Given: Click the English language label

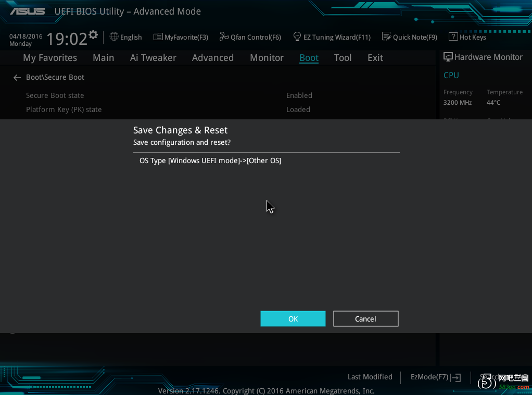Looking at the screenshot, I should point(131,38).
